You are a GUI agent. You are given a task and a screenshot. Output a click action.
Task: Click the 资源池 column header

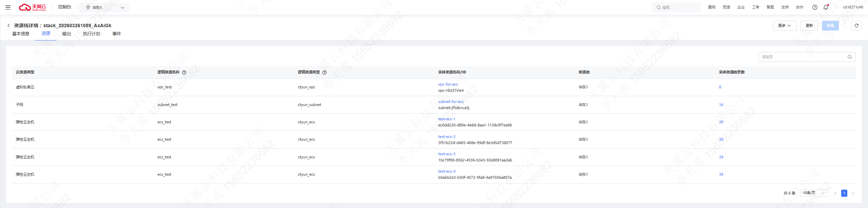(584, 72)
